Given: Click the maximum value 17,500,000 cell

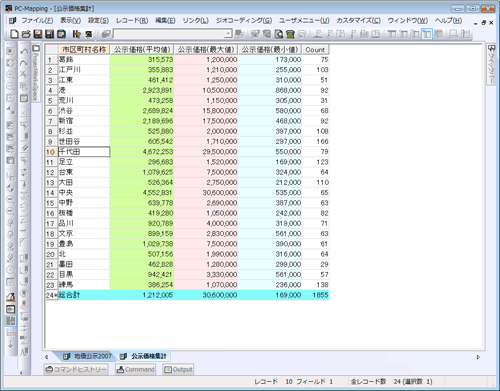Looking at the screenshot, I should 206,121.
